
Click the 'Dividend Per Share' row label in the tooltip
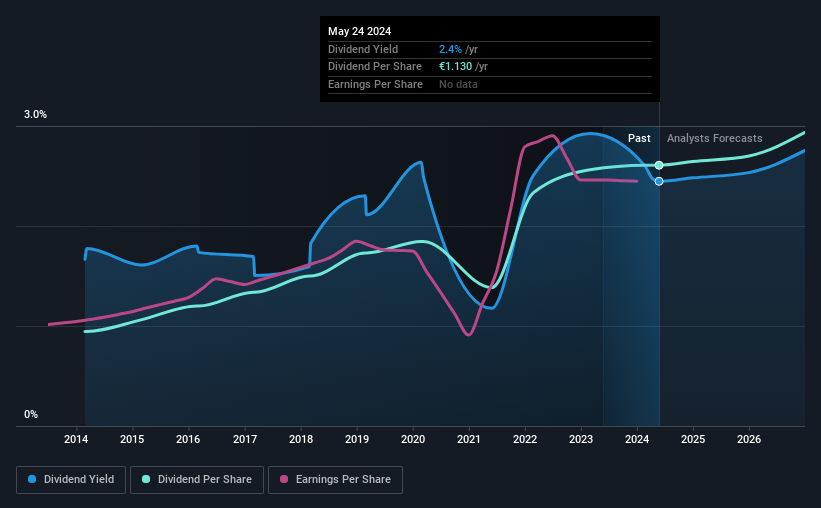click(374, 67)
